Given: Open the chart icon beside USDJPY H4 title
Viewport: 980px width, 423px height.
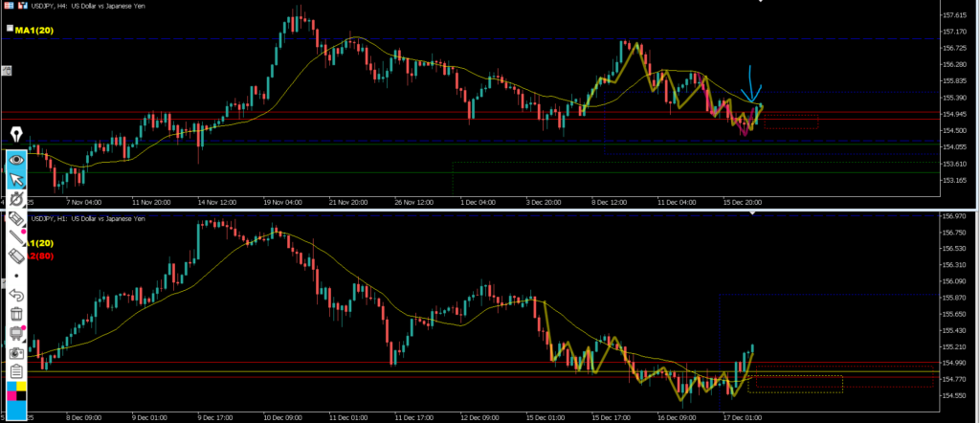Looking at the screenshot, I should 22,6.
